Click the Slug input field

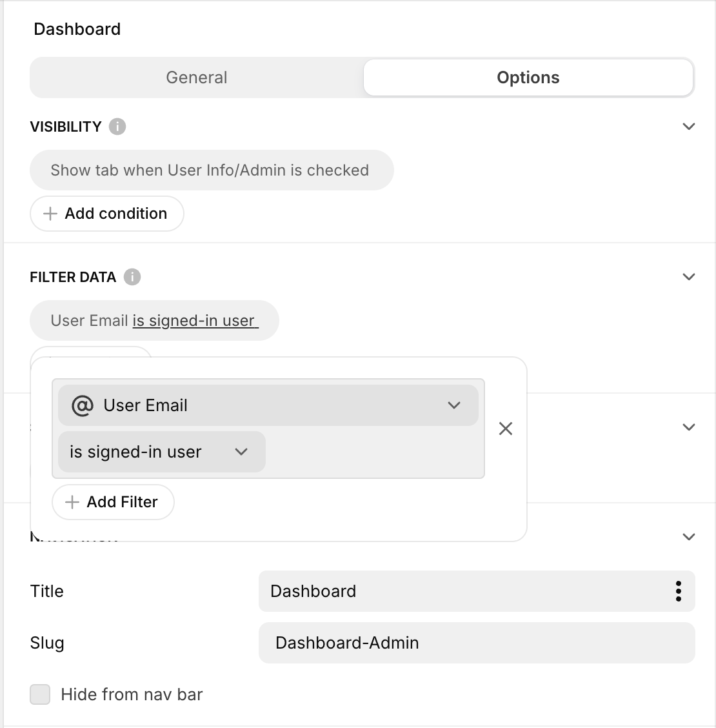pyautogui.click(x=476, y=643)
